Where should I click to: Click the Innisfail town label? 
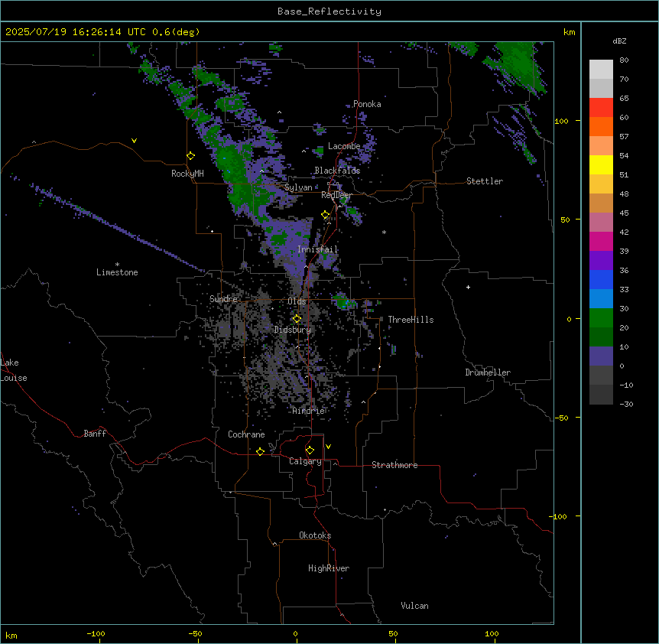coord(318,249)
